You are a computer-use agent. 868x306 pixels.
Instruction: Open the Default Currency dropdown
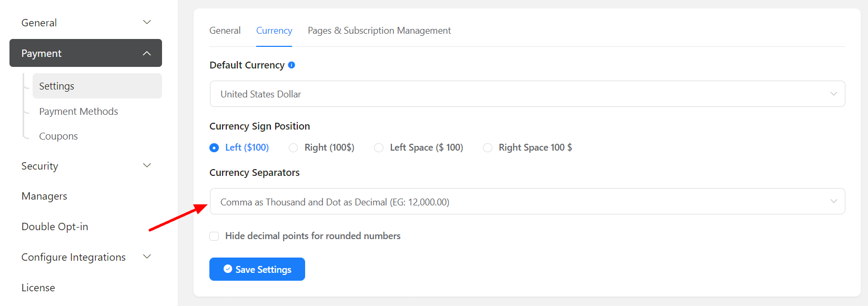point(527,94)
